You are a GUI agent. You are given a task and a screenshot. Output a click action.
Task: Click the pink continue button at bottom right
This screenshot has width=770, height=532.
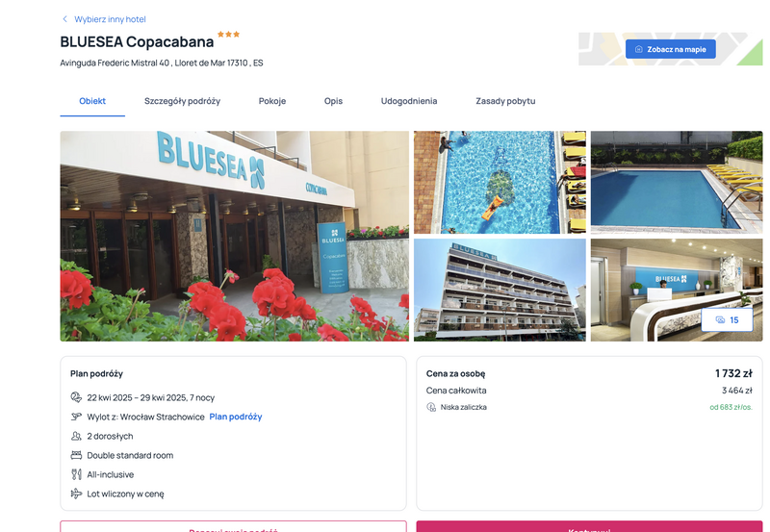pos(589,526)
